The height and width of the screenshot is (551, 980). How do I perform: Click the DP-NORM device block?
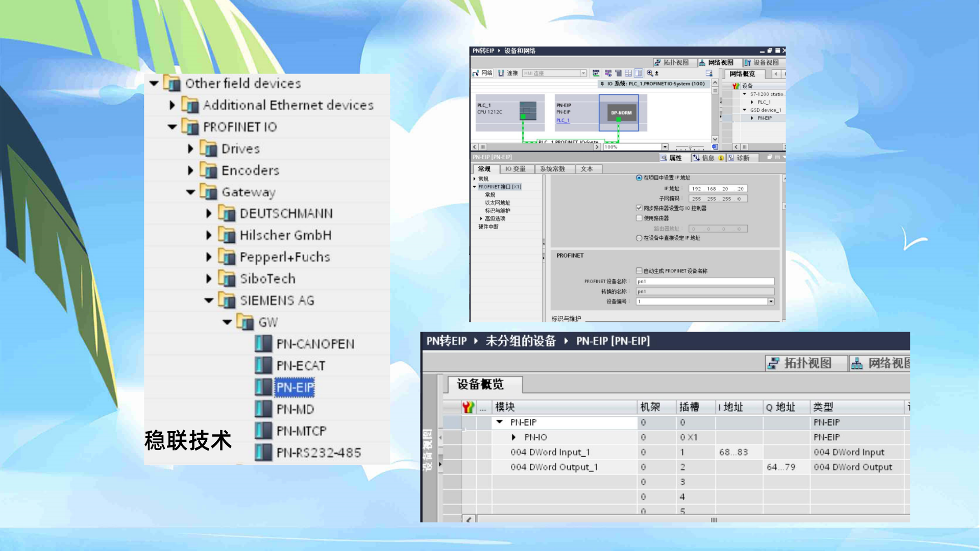click(x=621, y=113)
